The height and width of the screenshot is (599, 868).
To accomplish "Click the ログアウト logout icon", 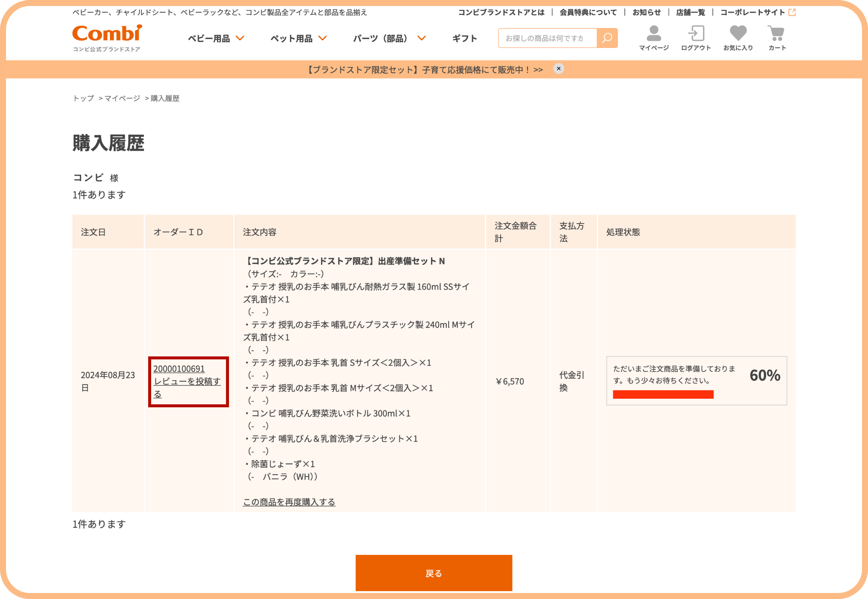I will click(696, 37).
